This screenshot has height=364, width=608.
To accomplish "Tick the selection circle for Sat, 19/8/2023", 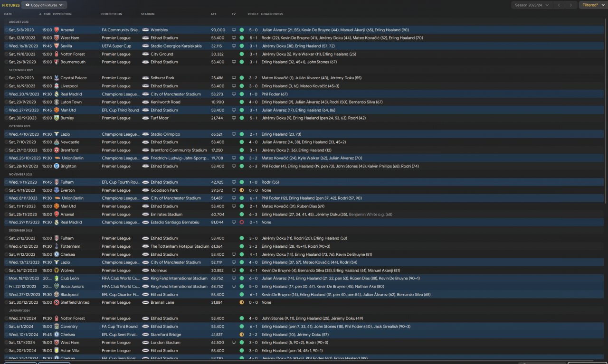I will [x=7, y=54].
